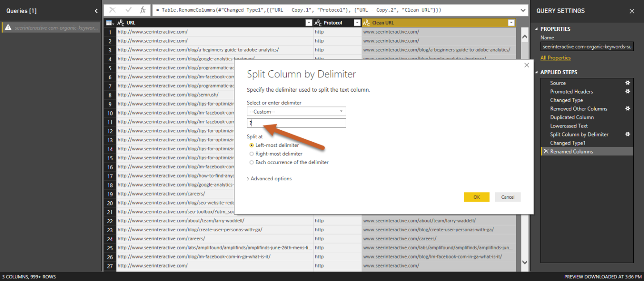Collapse the Queries pane with arrow
The width and height of the screenshot is (644, 281).
click(96, 11)
